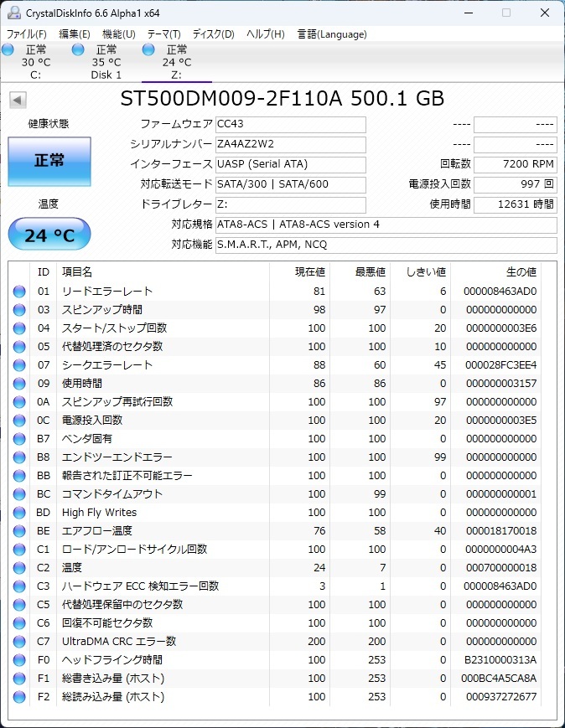The height and width of the screenshot is (728, 565).
Task: Click the 24 °C temperature button
Action: (49, 234)
